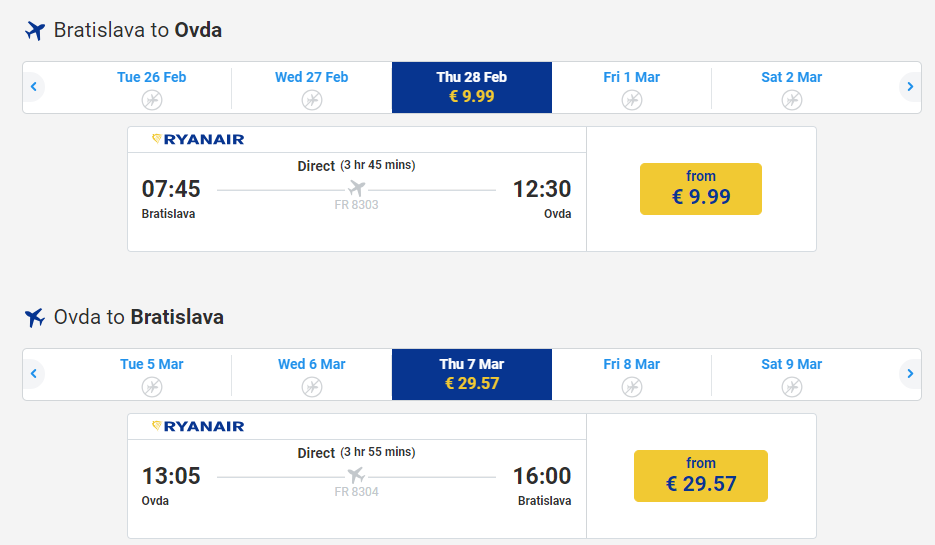Viewport: 935px width, 545px height.
Task: Click the no-flight icon under Sat 2 Mar
Action: pyautogui.click(x=791, y=99)
